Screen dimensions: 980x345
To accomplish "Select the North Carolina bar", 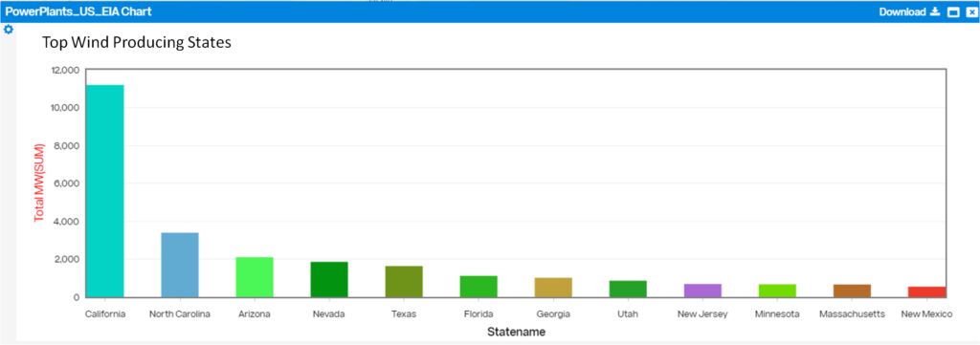I will (x=180, y=265).
